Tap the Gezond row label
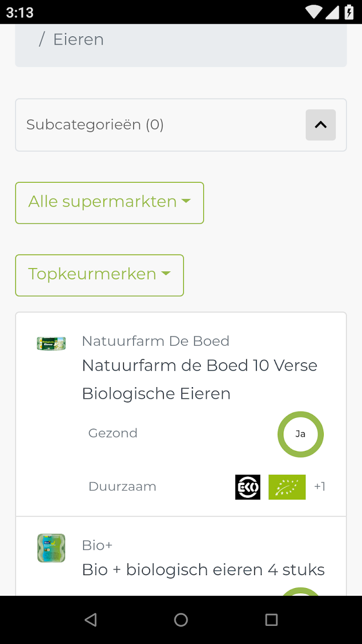The width and height of the screenshot is (362, 644). [113, 433]
